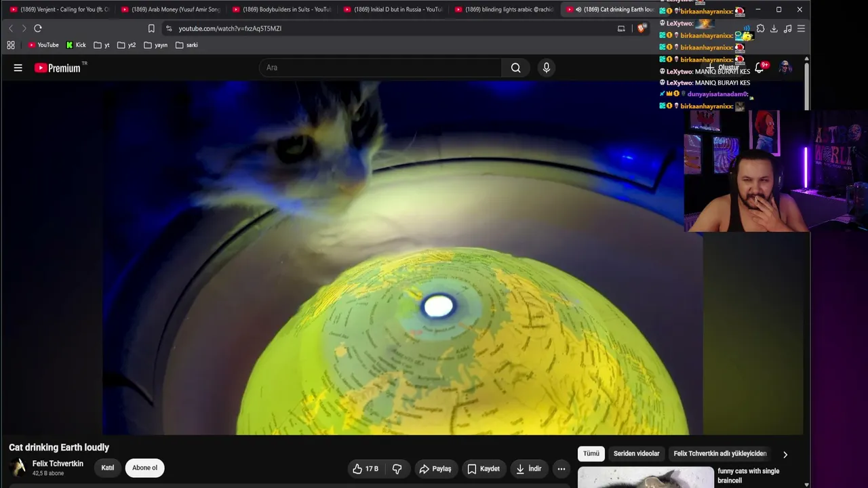Open the browser main menu
The image size is (868, 488).
(801, 28)
